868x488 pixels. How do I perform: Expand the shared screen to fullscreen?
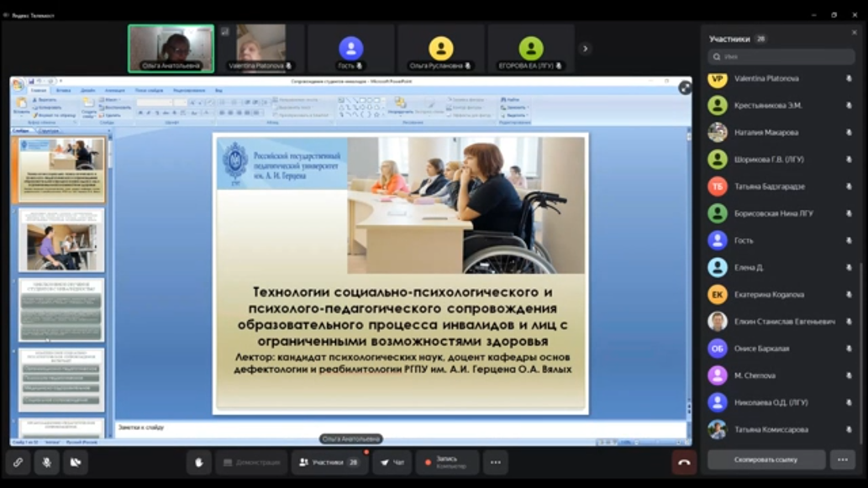click(685, 87)
